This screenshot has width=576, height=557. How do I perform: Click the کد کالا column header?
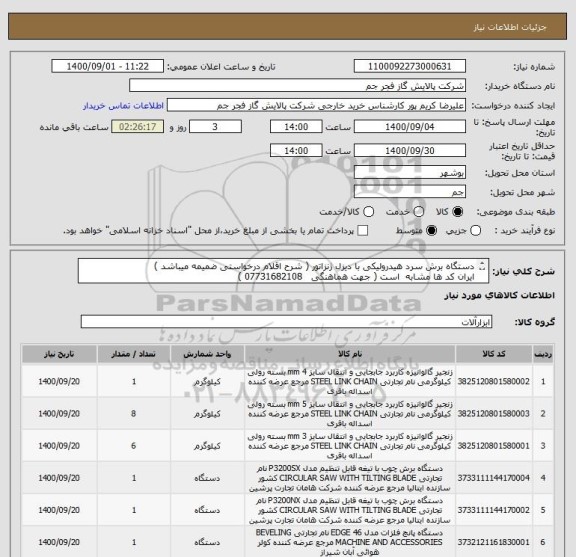click(494, 354)
